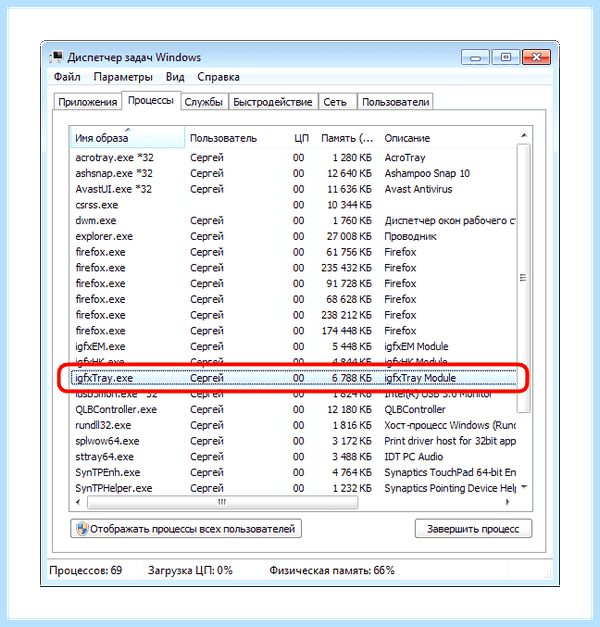
Task: Select firefox.exe using 91 728 КБ
Action: tap(293, 284)
